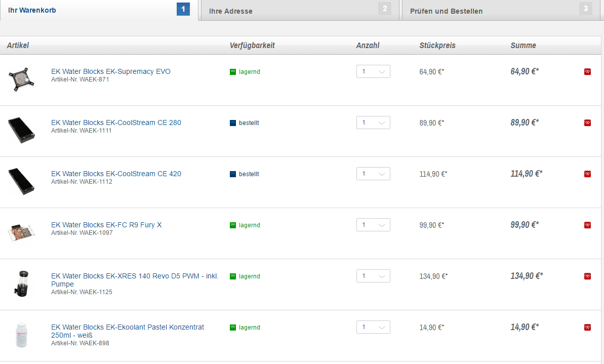Viewport: 604px width, 364px height.
Task: Click the Anzahl column header
Action: (x=368, y=46)
